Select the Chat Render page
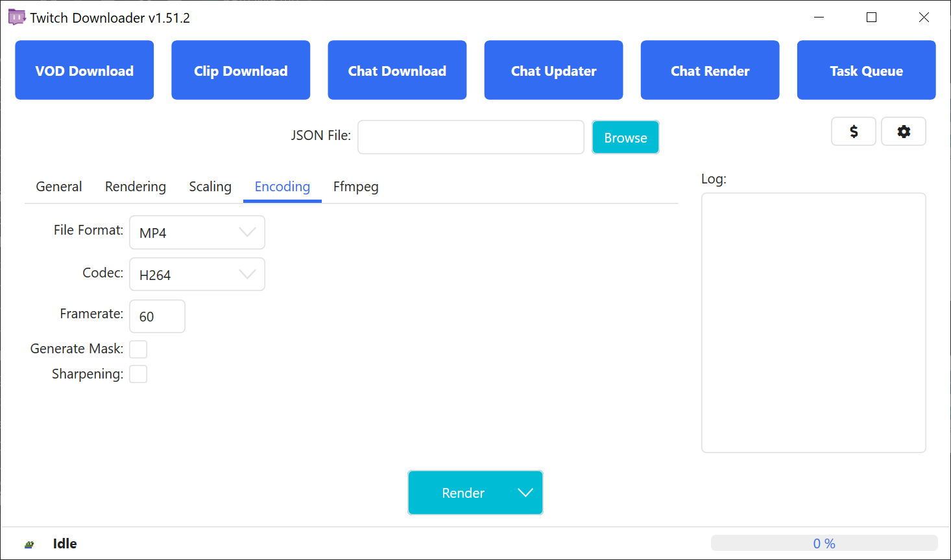Viewport: 951px width, 560px height. pos(710,70)
